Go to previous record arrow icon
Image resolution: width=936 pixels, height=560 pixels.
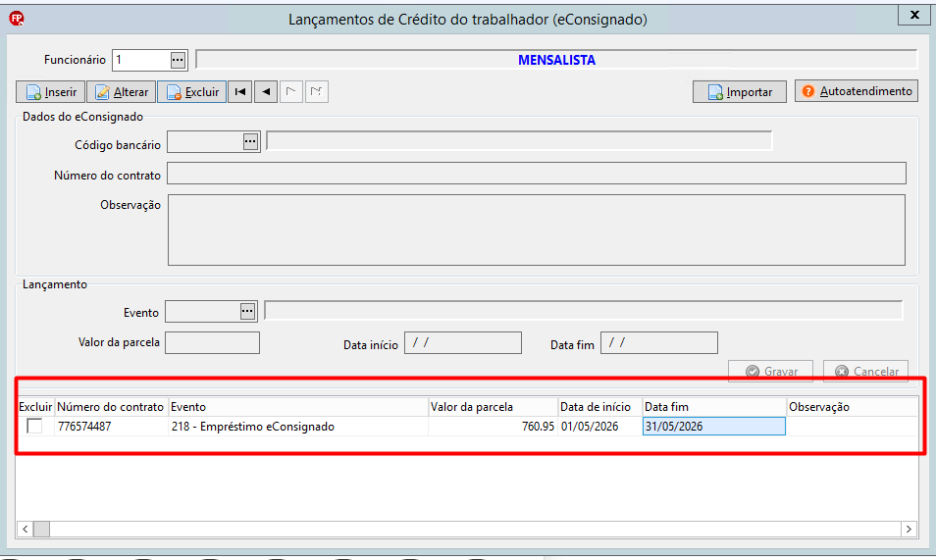click(266, 92)
